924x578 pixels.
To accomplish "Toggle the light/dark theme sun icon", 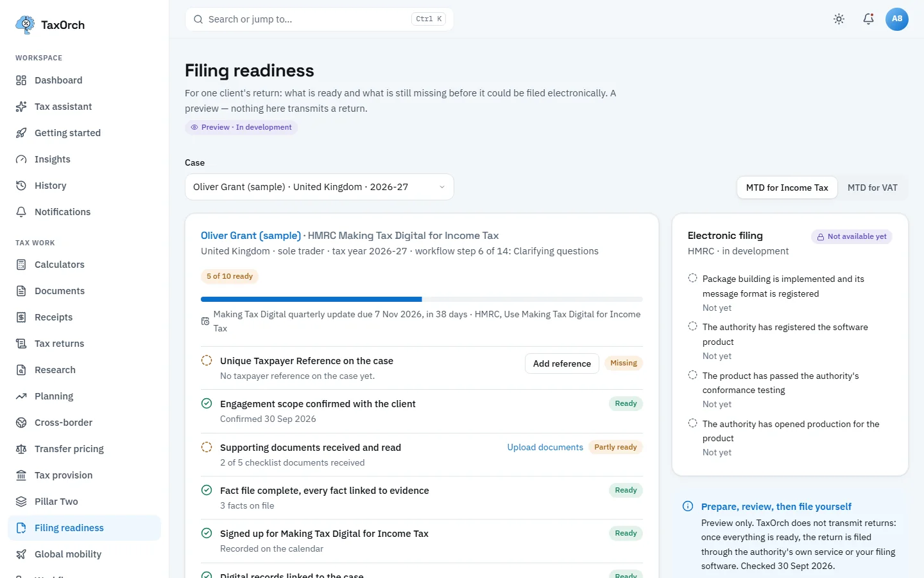I will [x=839, y=19].
